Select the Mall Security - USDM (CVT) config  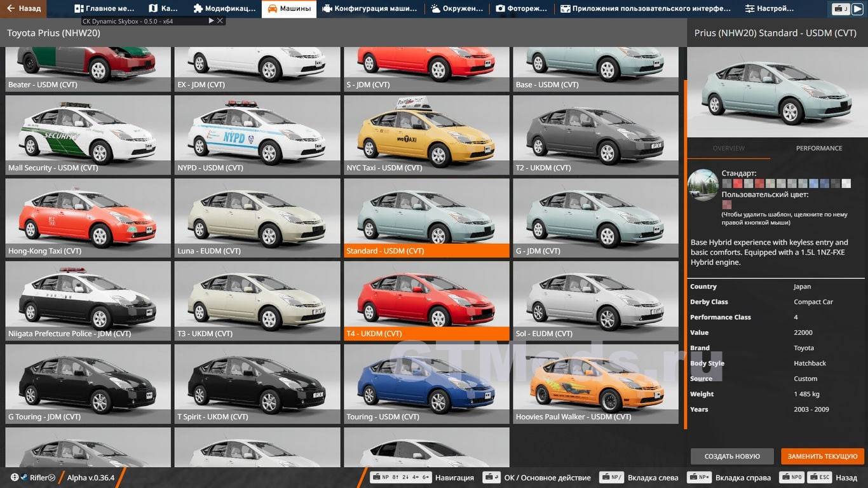coord(88,135)
